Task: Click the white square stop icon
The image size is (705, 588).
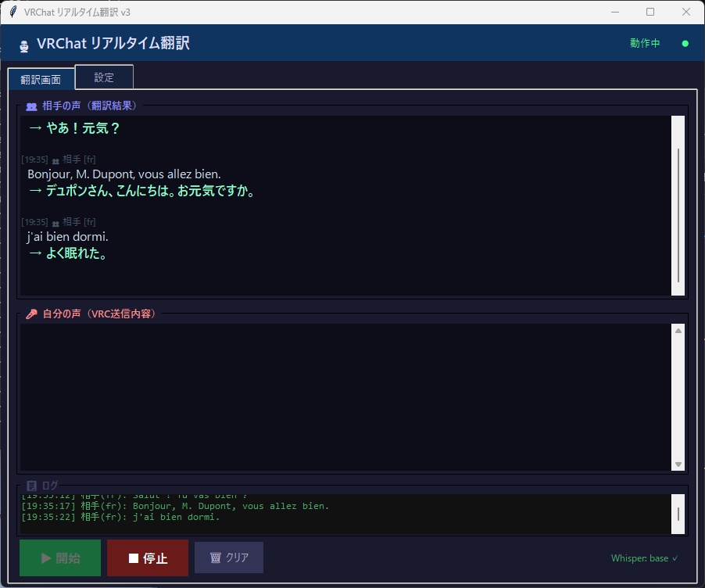Action: pos(134,558)
